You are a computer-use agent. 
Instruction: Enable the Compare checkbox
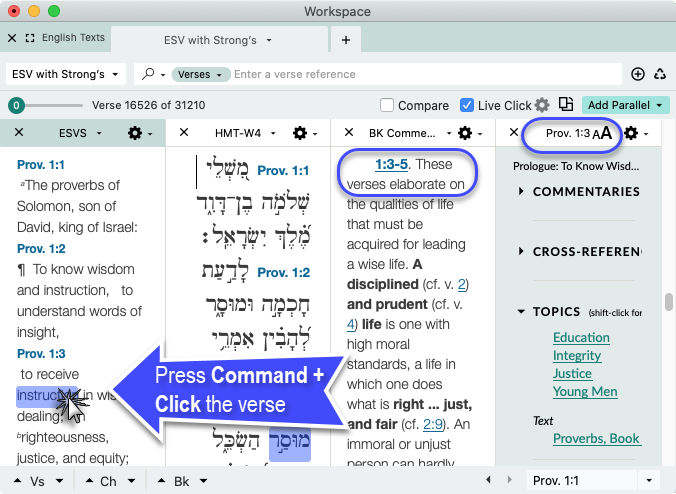[387, 105]
